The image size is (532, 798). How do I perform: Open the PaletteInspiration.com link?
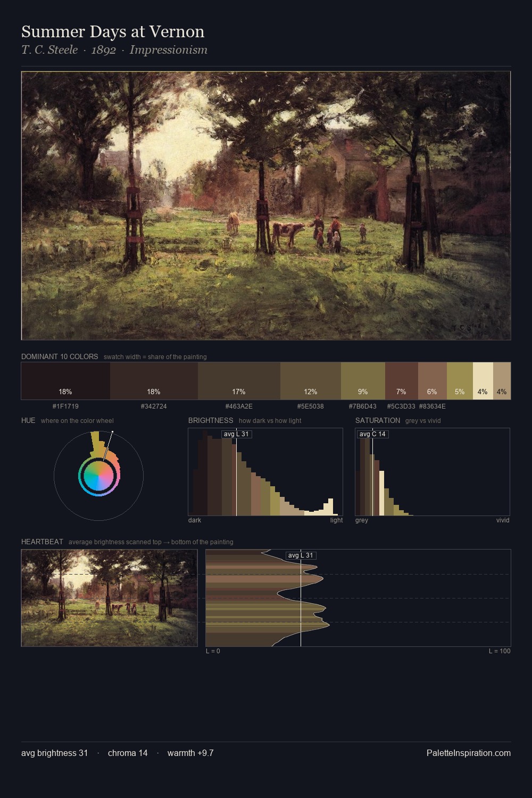tap(469, 753)
